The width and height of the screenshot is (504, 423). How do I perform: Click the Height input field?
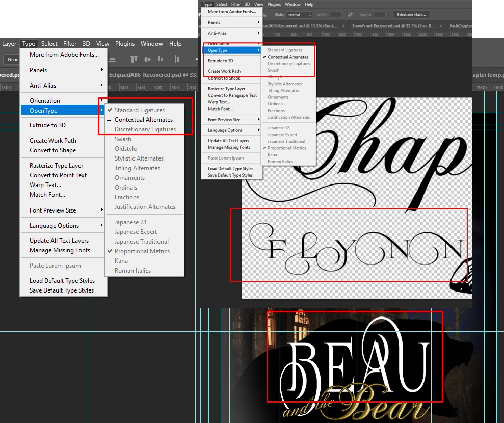click(x=379, y=15)
